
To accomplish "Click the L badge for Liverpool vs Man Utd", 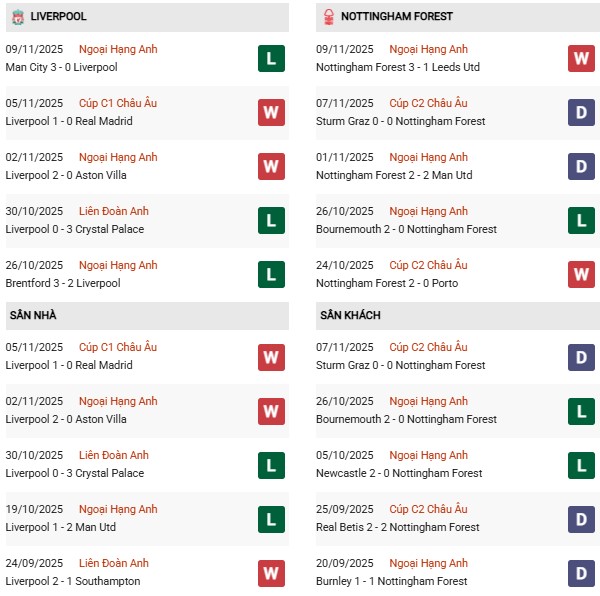I will pyautogui.click(x=271, y=519).
